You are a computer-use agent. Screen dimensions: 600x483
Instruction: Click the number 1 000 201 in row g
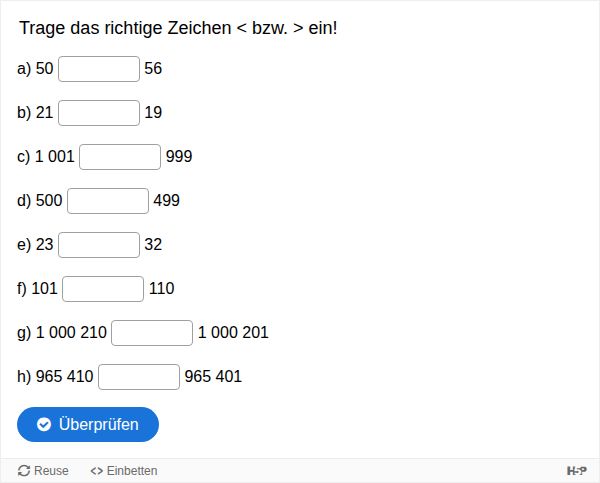pyautogui.click(x=233, y=333)
